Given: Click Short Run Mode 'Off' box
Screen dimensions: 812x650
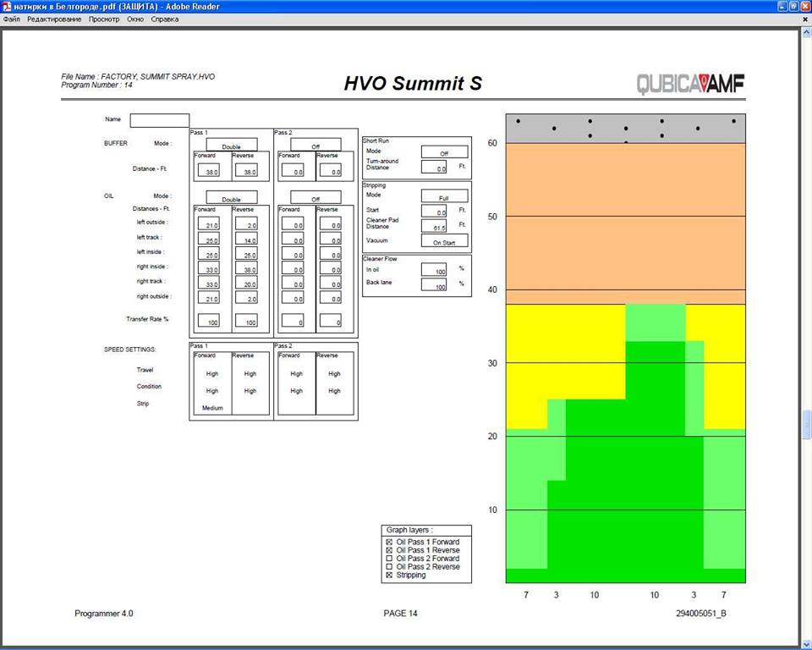Looking at the screenshot, I should (444, 151).
